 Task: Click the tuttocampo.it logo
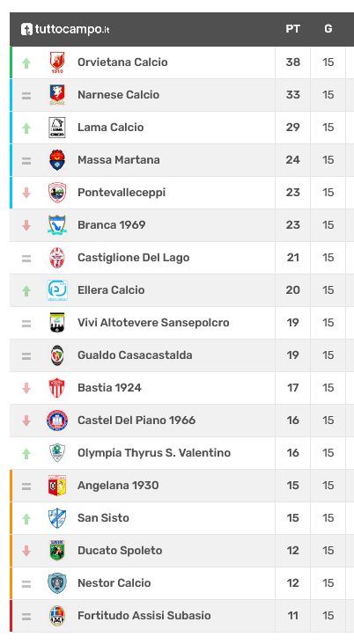tap(65, 29)
